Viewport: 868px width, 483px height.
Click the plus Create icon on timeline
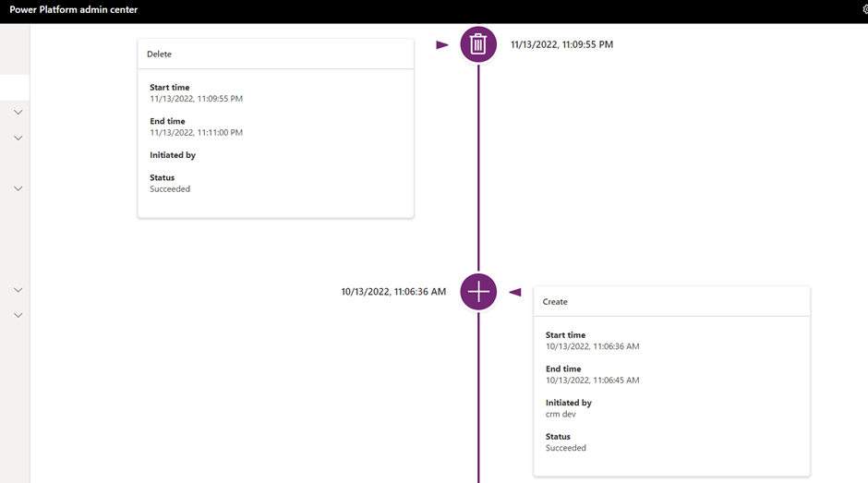tap(478, 292)
